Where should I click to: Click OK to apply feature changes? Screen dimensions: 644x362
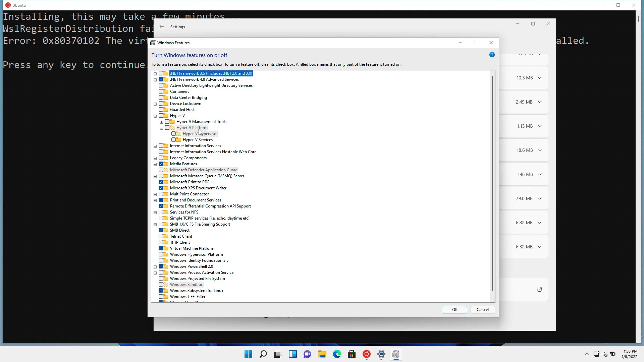[454, 309]
